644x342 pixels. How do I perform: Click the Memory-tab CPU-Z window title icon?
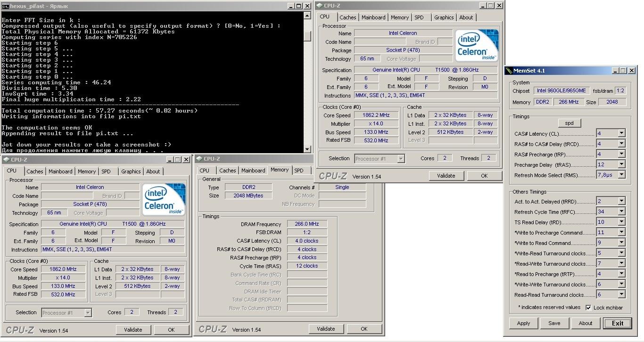click(x=199, y=159)
